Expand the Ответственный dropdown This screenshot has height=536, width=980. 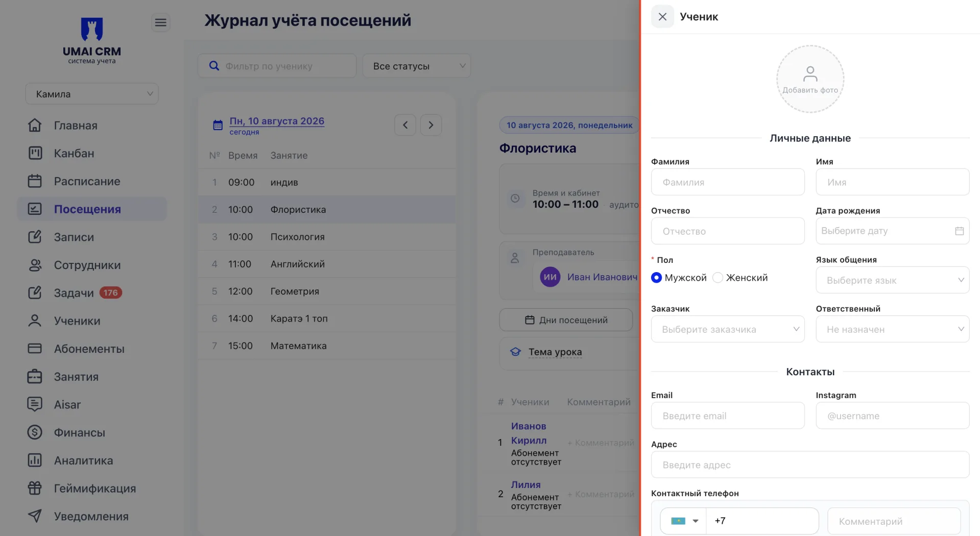point(892,329)
